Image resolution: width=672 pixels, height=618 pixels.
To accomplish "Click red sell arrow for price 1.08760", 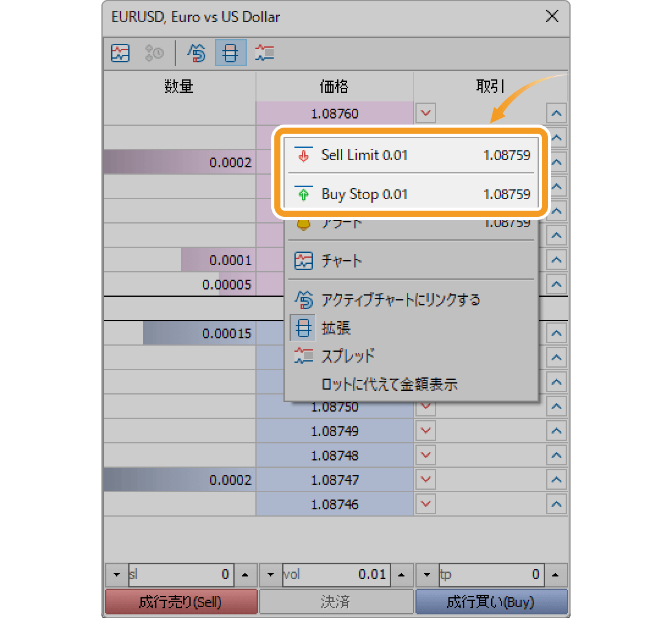I will (x=426, y=113).
